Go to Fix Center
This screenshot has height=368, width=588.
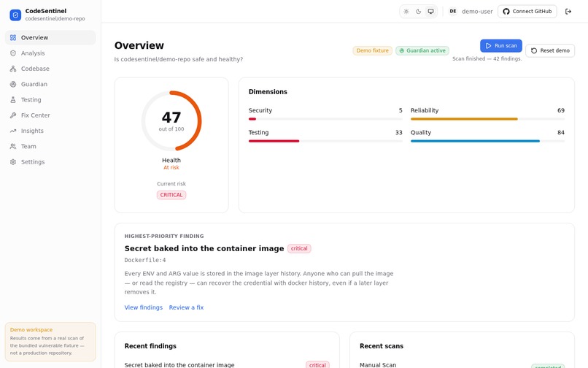(x=50, y=115)
